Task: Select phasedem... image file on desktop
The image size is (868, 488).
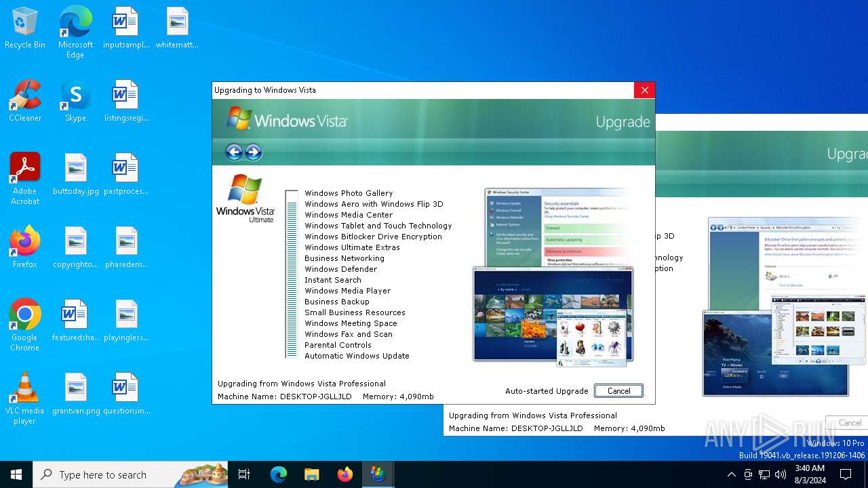Action: tap(125, 248)
